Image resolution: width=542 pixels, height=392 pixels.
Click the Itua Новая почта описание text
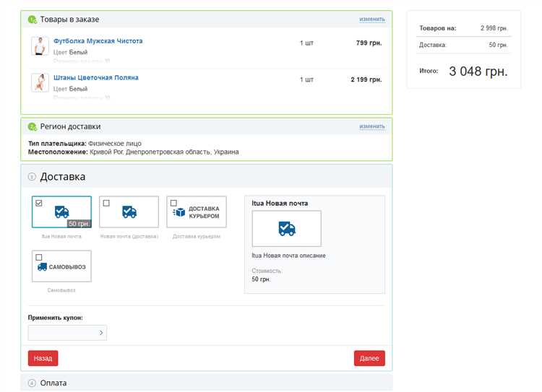tap(288, 256)
